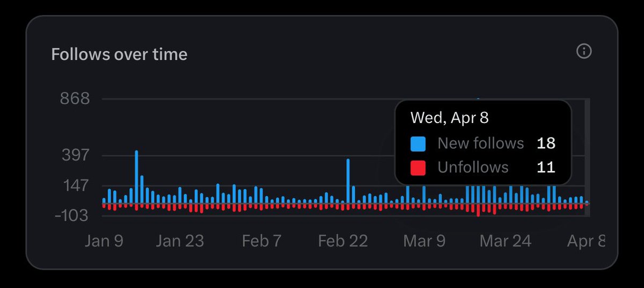The width and height of the screenshot is (644, 288).
Task: Click the 'Wed, Apr 8' tooltip date
Action: pos(450,118)
